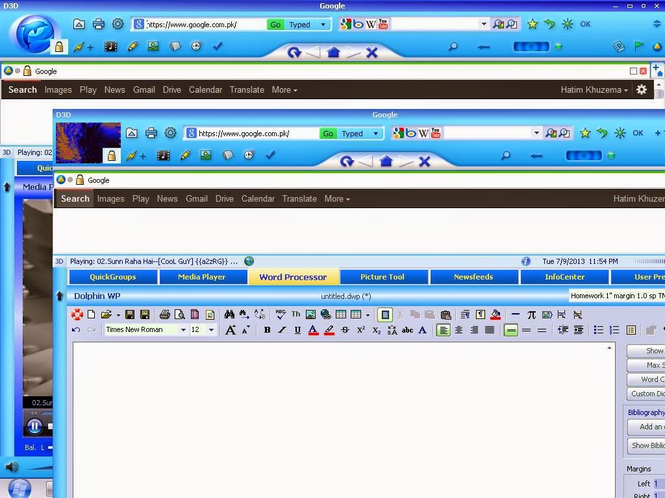Click the star favorites icon in the back window
Image resolution: width=665 pixels, height=498 pixels.
(x=533, y=24)
